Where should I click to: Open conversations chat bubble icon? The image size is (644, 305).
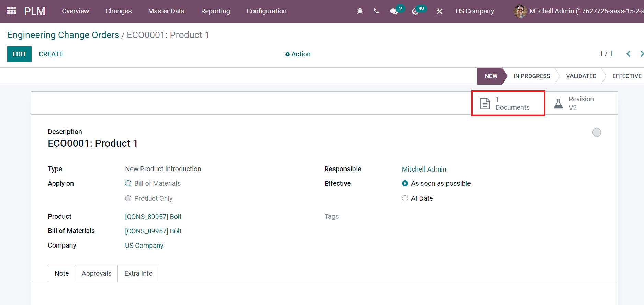pos(394,11)
